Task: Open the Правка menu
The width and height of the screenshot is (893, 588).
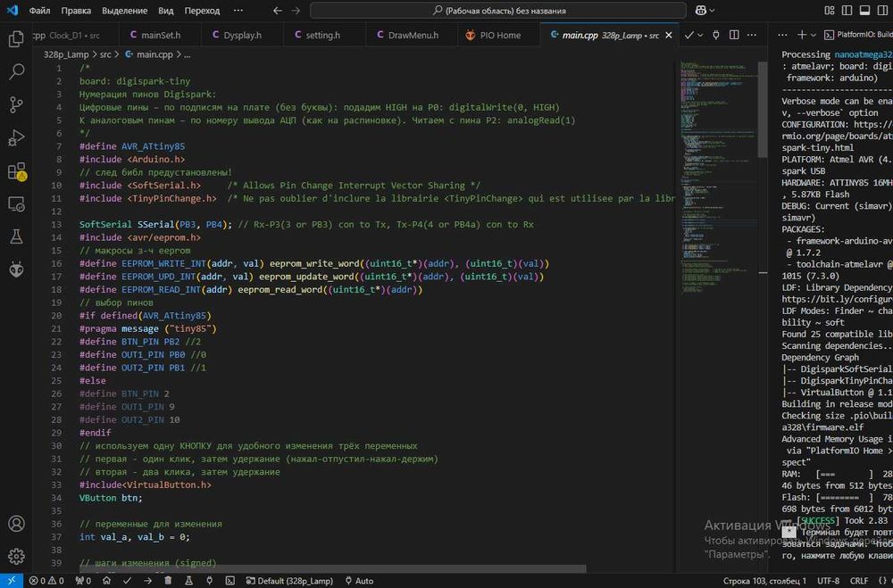Action: point(76,10)
